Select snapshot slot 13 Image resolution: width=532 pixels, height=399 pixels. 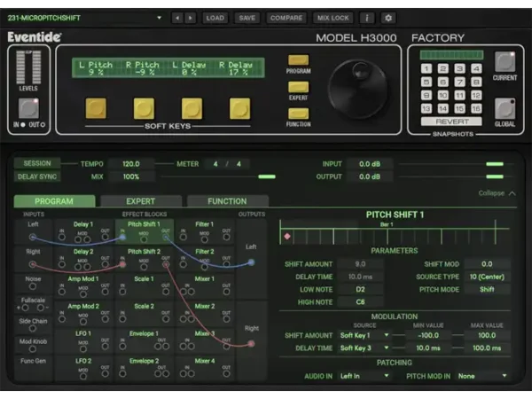click(x=426, y=108)
